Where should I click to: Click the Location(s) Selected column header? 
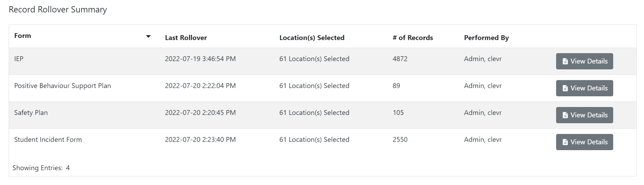point(312,38)
